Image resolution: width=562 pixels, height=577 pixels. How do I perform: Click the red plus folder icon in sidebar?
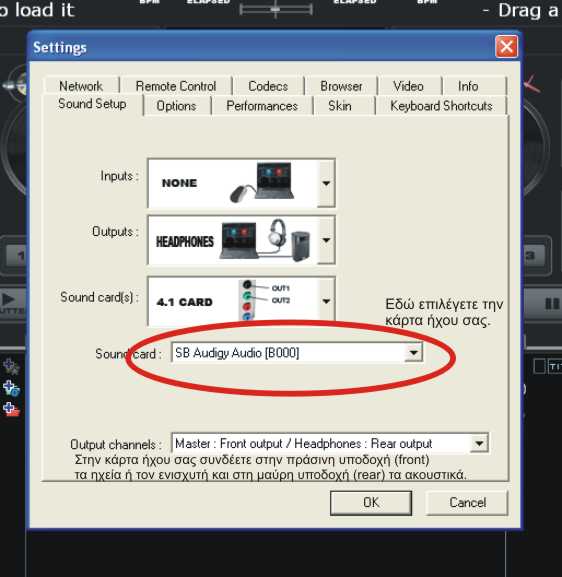(11, 409)
